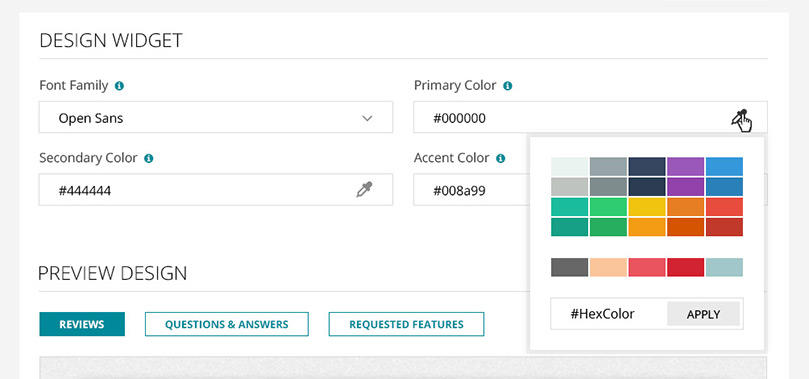Select the silver swatch below off-white
The image size is (809, 379).
click(570, 187)
